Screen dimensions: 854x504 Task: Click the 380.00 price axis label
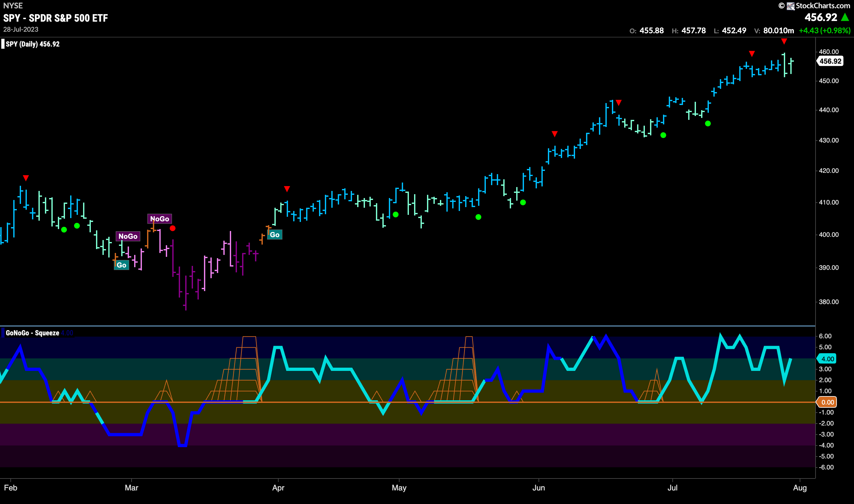(x=829, y=301)
